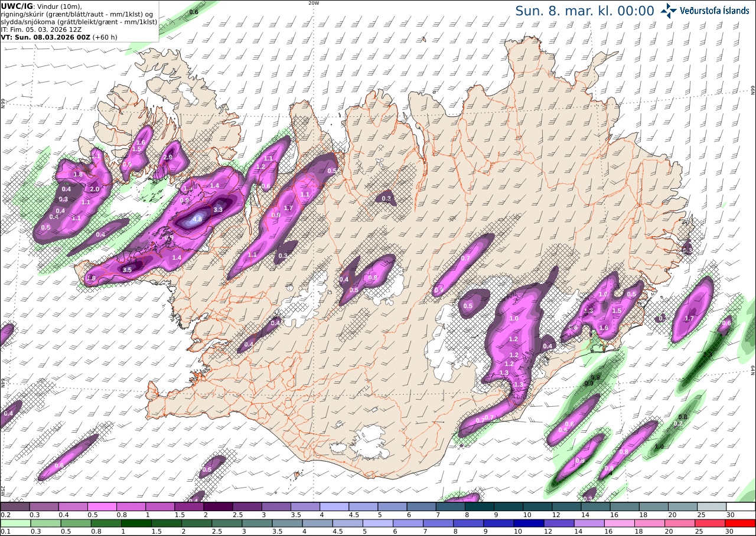Pick upper legend swatch between 2 and 2.5
756x536 pixels.
218,506
